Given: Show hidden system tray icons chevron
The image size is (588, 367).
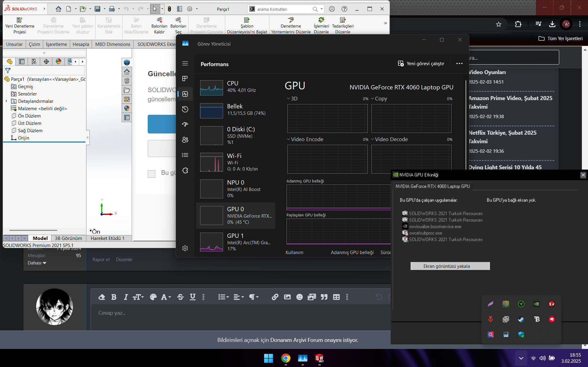Looking at the screenshot, I should coord(521,358).
